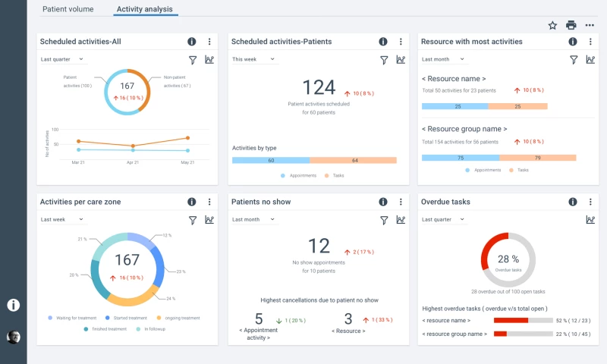
Task: Expand Last week dropdown in Activities per care zone
Action: click(62, 219)
